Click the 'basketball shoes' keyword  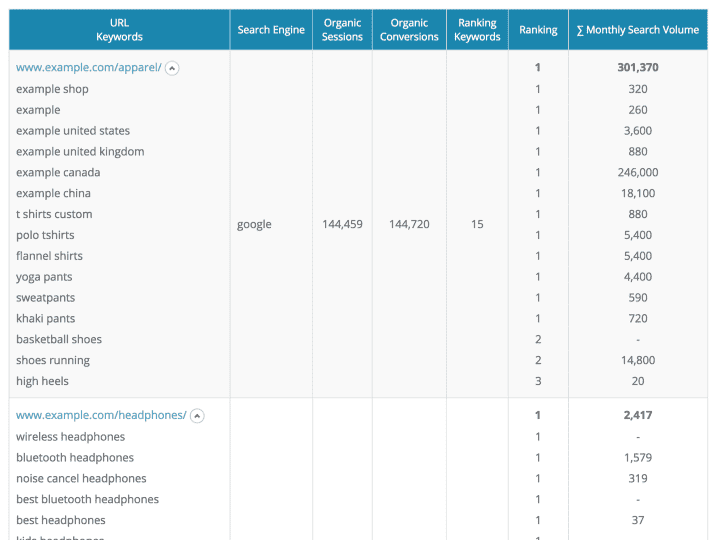[x=59, y=340]
